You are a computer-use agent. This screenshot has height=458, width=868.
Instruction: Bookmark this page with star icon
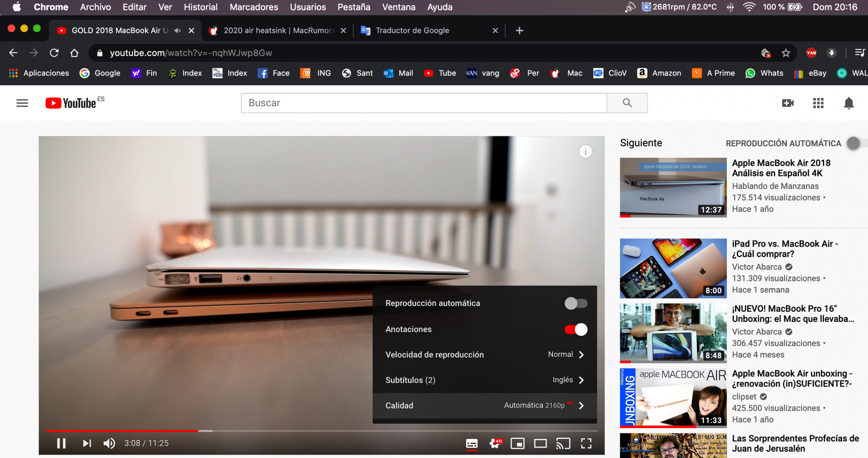pyautogui.click(x=786, y=53)
